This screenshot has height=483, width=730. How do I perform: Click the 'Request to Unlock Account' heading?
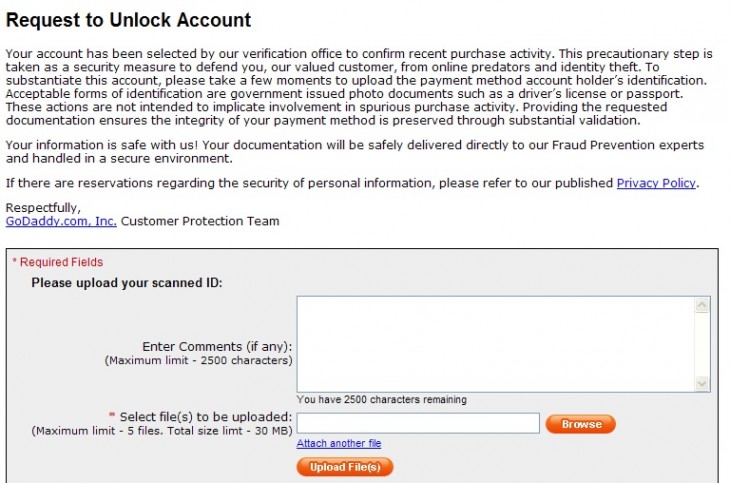(128, 20)
